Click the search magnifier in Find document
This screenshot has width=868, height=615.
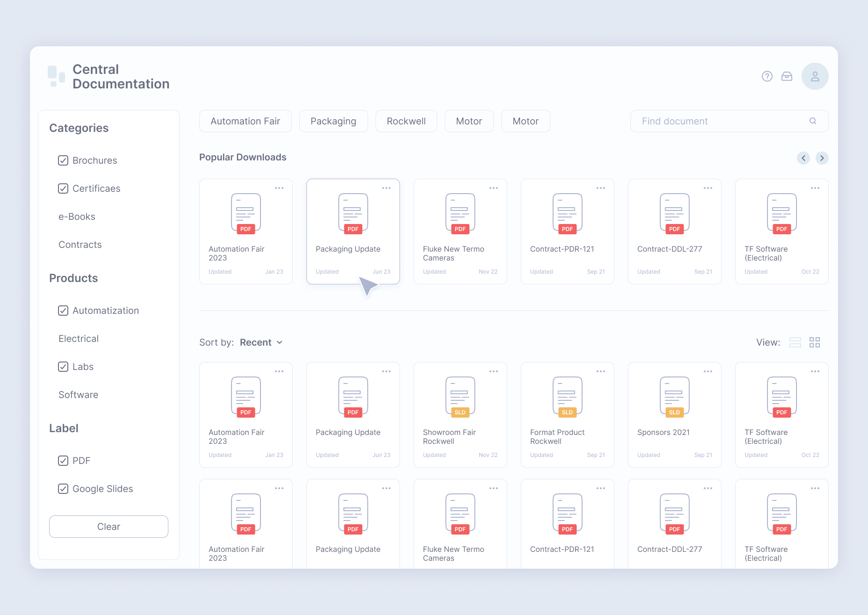tap(813, 121)
